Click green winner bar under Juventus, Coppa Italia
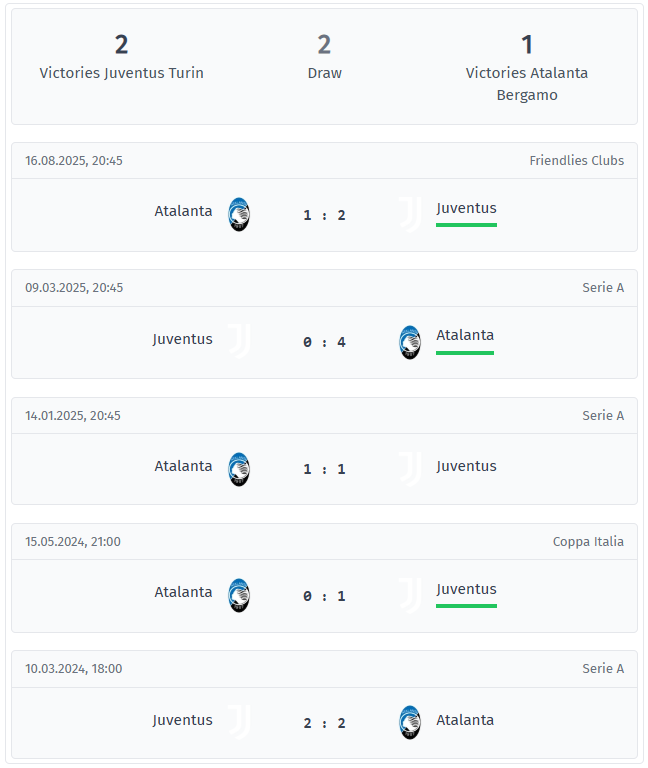The height and width of the screenshot is (768, 648). click(466, 605)
